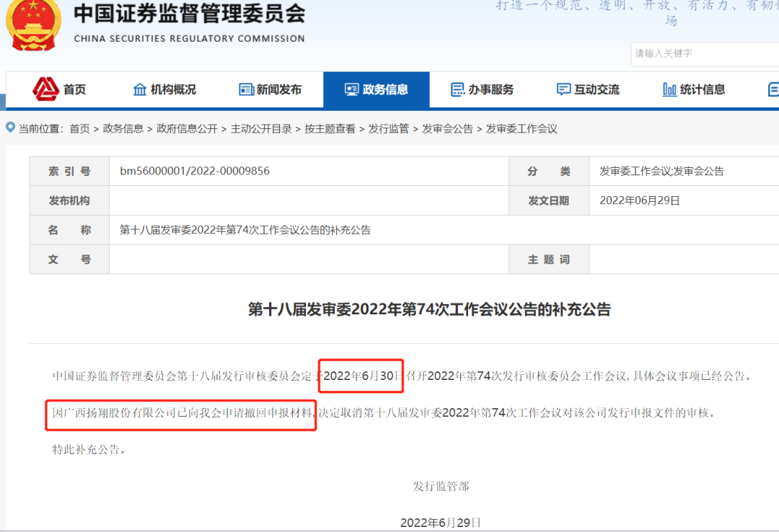Image resolution: width=779 pixels, height=532 pixels.
Task: Click the 文号 label cell
Action: pos(69,260)
